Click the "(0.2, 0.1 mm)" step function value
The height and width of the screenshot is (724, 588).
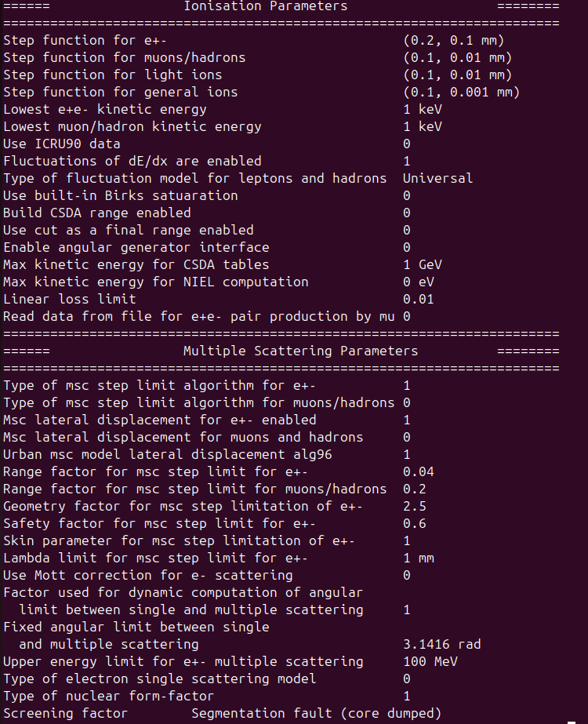[453, 41]
